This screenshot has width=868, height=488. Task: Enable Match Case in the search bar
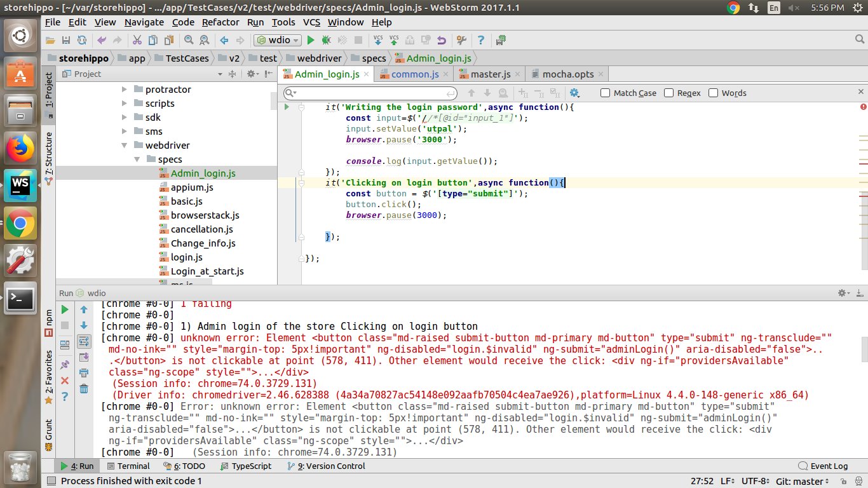[604, 93]
